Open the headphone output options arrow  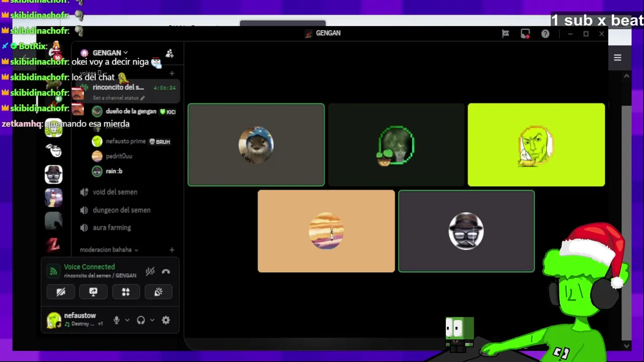pyautogui.click(x=152, y=320)
